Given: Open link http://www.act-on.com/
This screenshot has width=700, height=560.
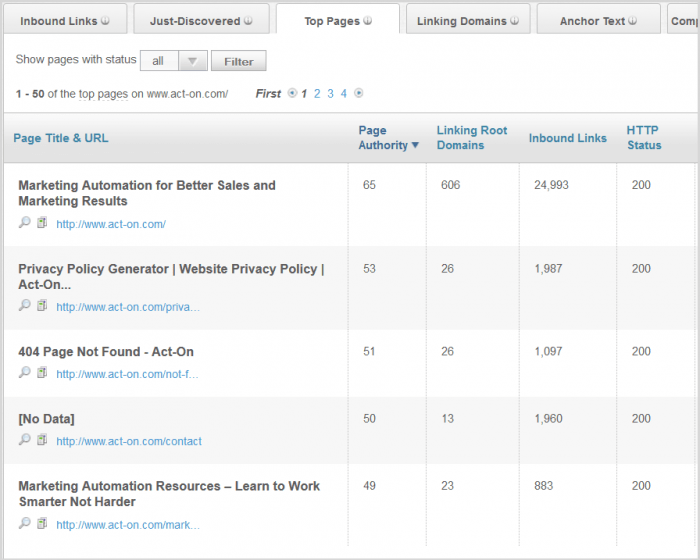Looking at the screenshot, I should [111, 224].
